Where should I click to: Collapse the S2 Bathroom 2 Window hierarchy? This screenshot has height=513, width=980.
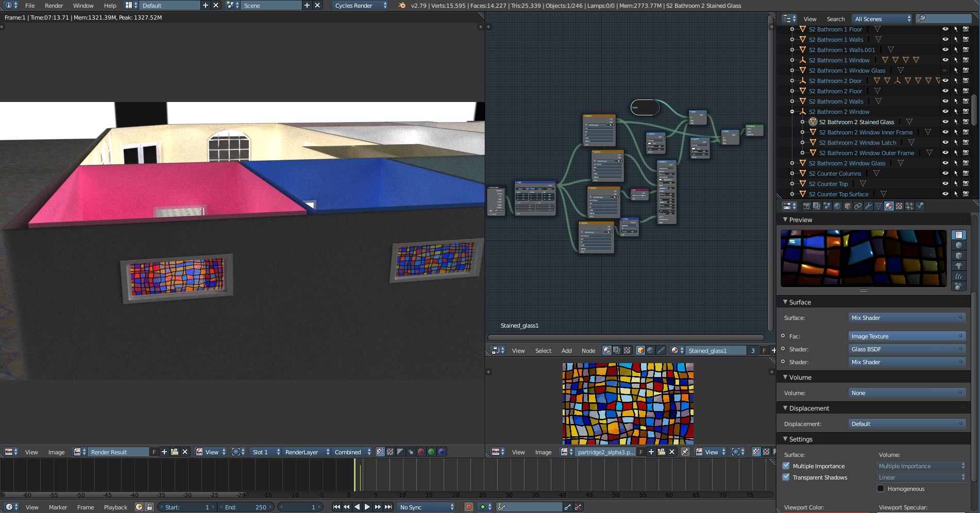pyautogui.click(x=792, y=111)
